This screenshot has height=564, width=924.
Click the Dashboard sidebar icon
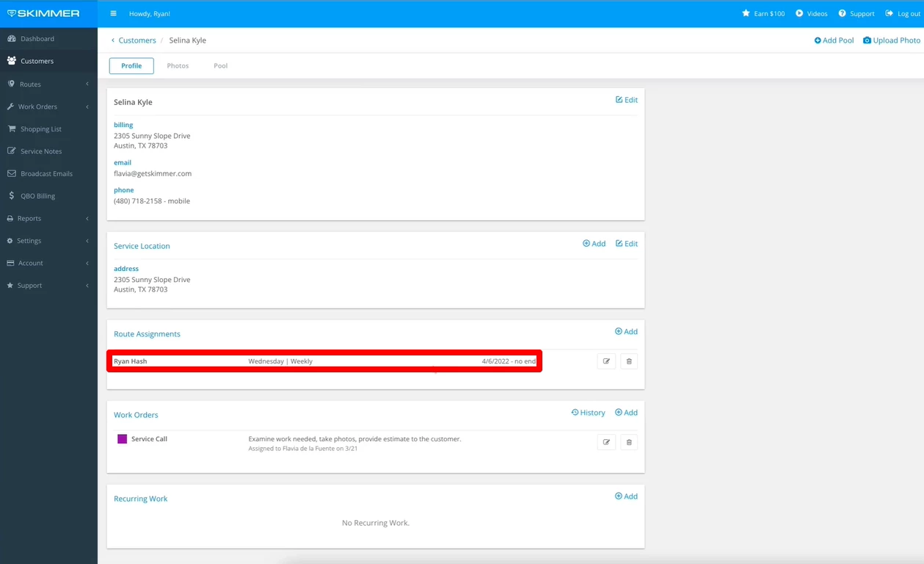click(12, 38)
